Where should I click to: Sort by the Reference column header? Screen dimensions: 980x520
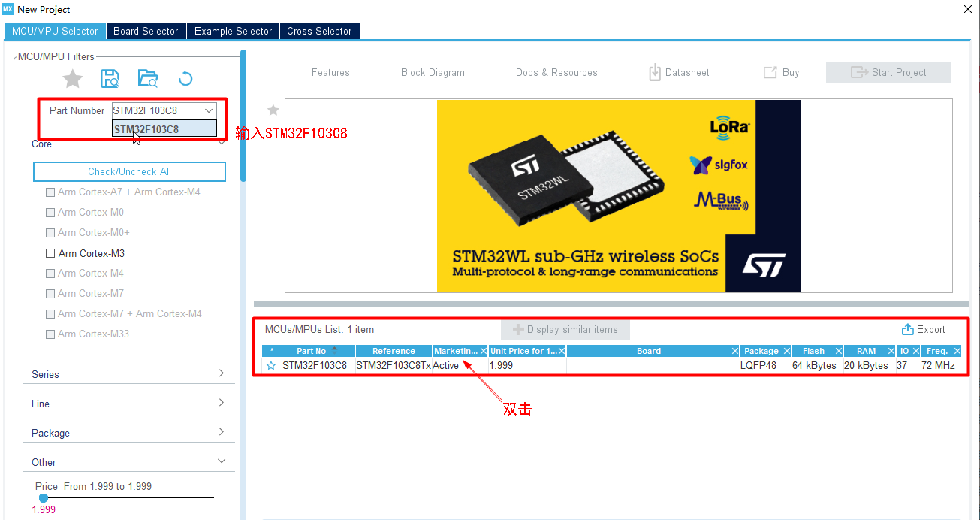click(394, 351)
